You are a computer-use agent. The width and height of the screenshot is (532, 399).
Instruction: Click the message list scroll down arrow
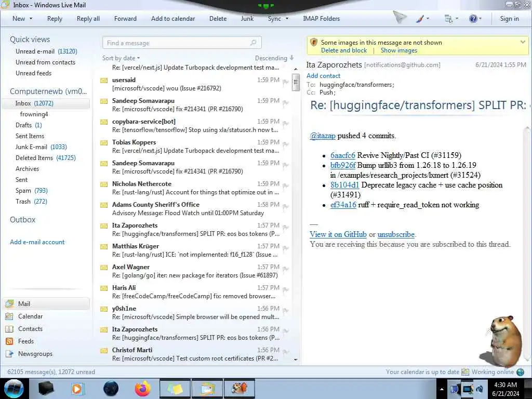tap(296, 360)
